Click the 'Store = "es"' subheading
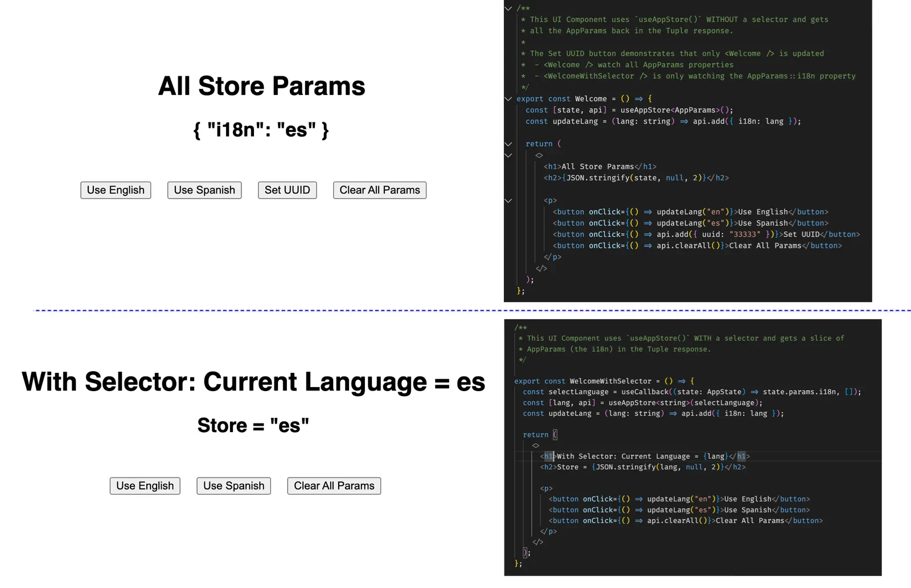 click(253, 425)
